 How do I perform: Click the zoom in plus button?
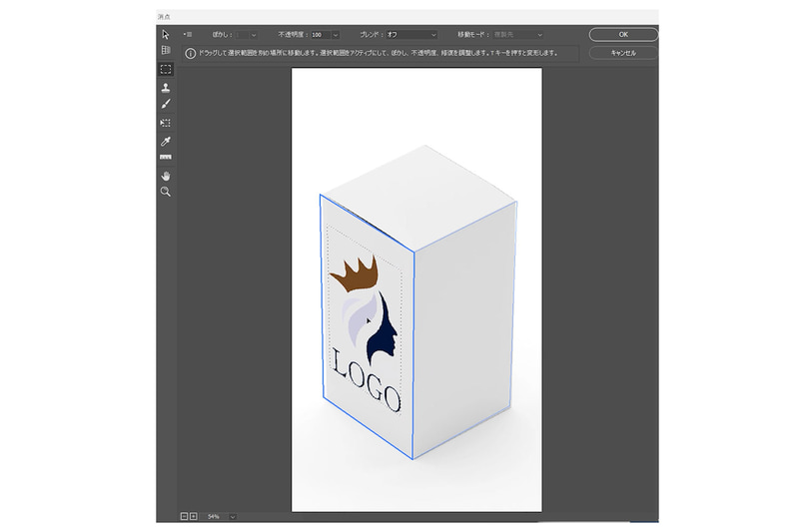(x=193, y=516)
